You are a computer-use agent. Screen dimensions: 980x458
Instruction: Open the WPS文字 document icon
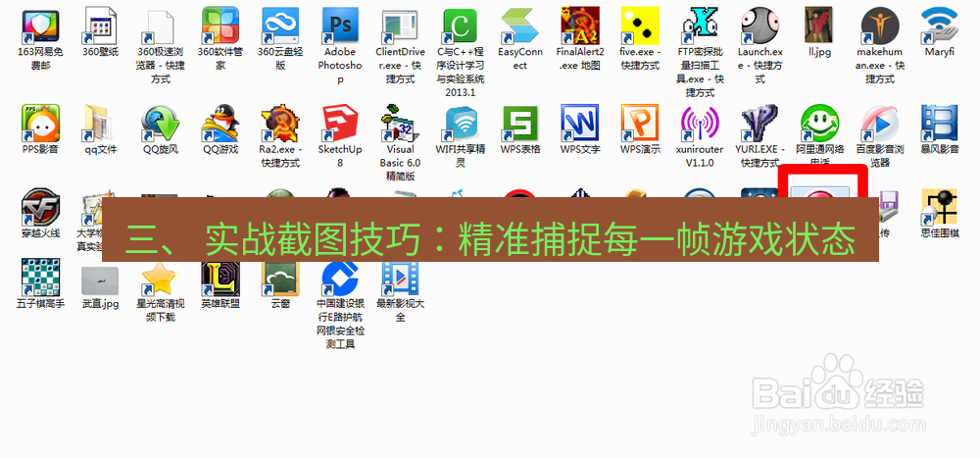580,123
